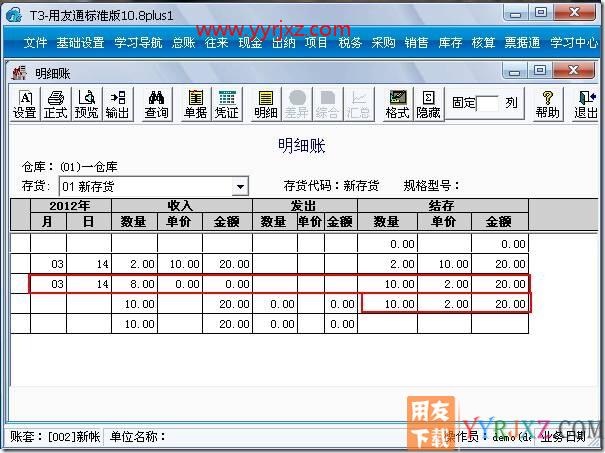Screen dimensions: 605x453
Task: Click the 差异 toolbar icon
Action: [296, 104]
